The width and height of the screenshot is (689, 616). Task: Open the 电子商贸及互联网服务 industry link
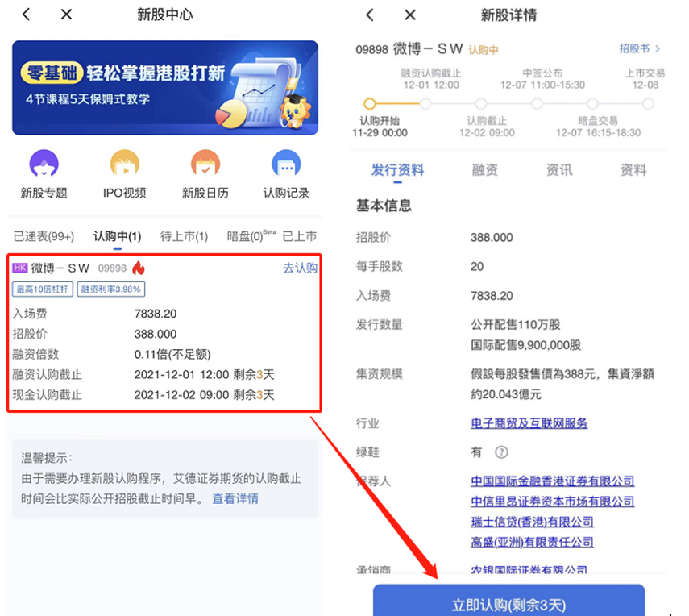coord(529,423)
